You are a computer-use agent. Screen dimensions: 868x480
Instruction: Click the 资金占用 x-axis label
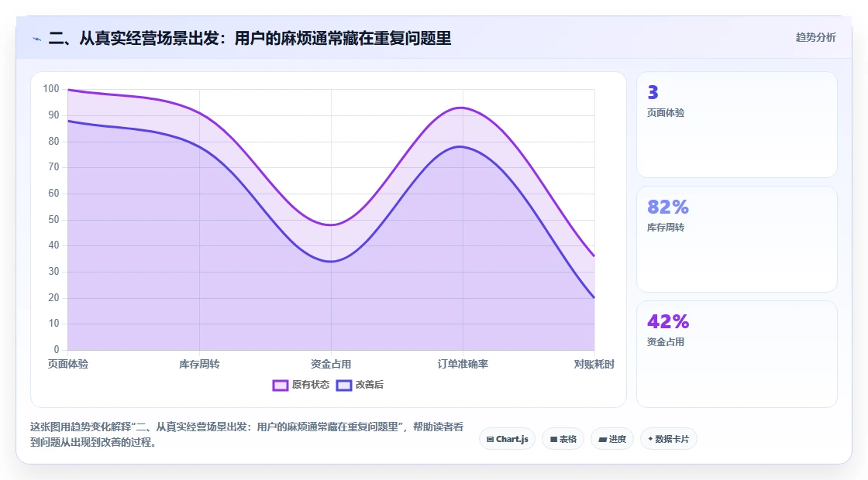(x=331, y=364)
